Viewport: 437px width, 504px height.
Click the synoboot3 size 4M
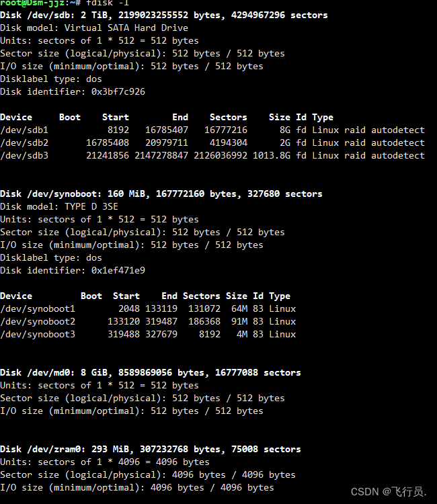coord(242,335)
